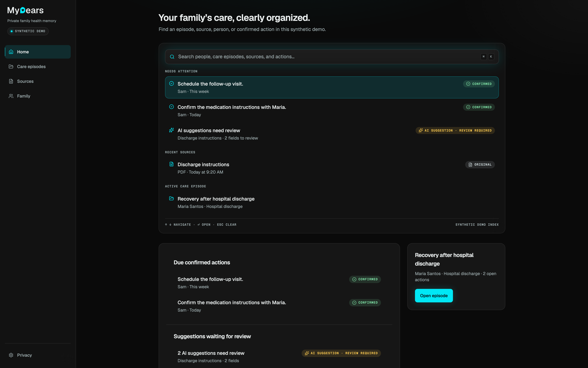Open the AI suggestions need review result

pos(332,134)
